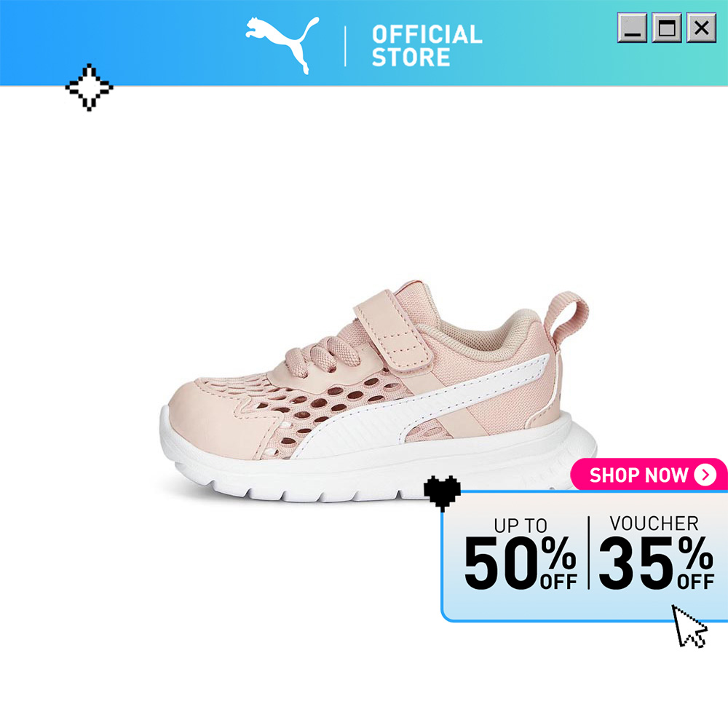Click the black pixel heart icon
728x728 pixels.
pyautogui.click(x=442, y=493)
